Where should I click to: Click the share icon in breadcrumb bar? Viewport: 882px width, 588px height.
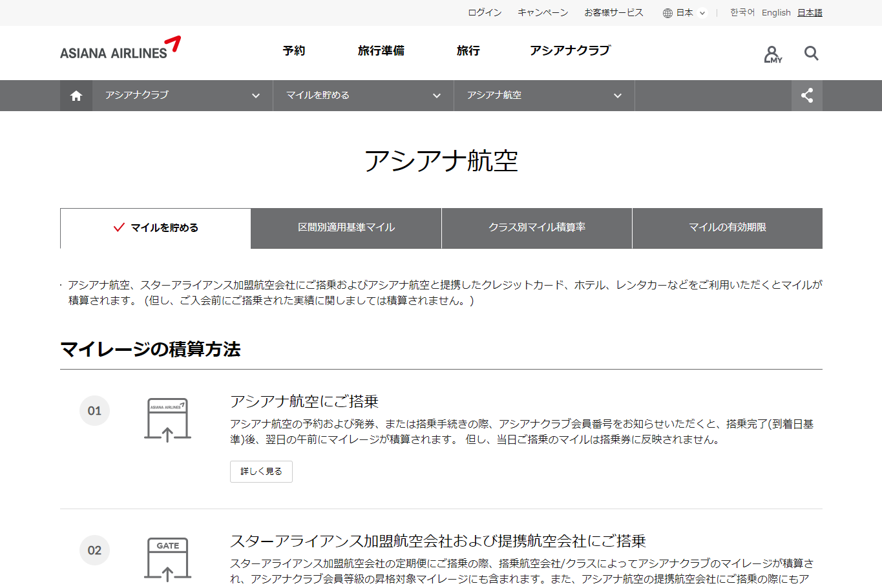pyautogui.click(x=807, y=96)
